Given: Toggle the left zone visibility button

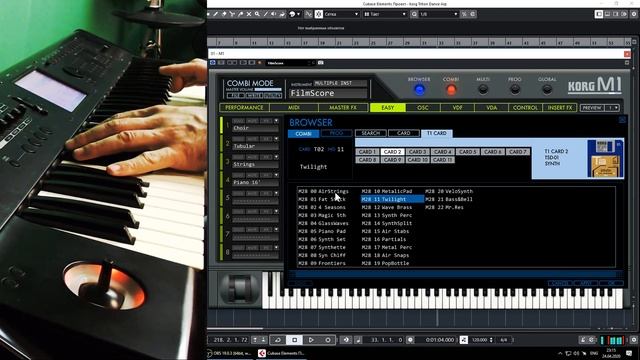Looking at the screenshot, I should pos(599,14).
